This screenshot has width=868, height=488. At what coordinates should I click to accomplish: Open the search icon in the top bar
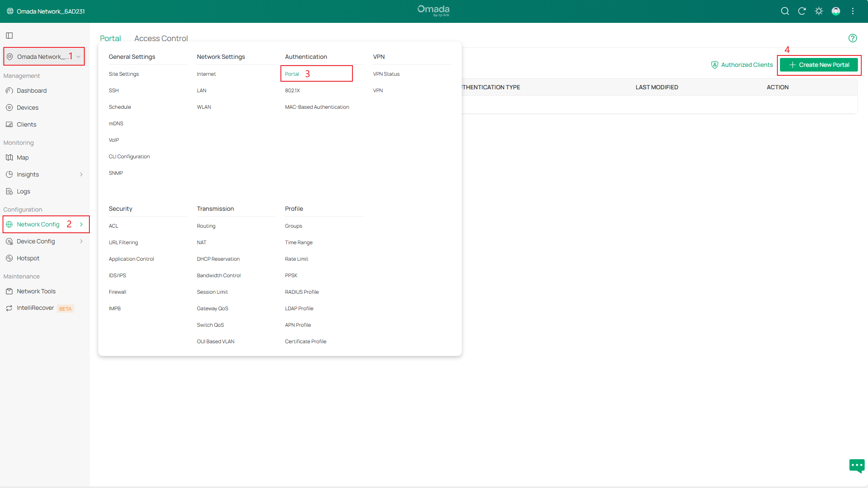[785, 11]
